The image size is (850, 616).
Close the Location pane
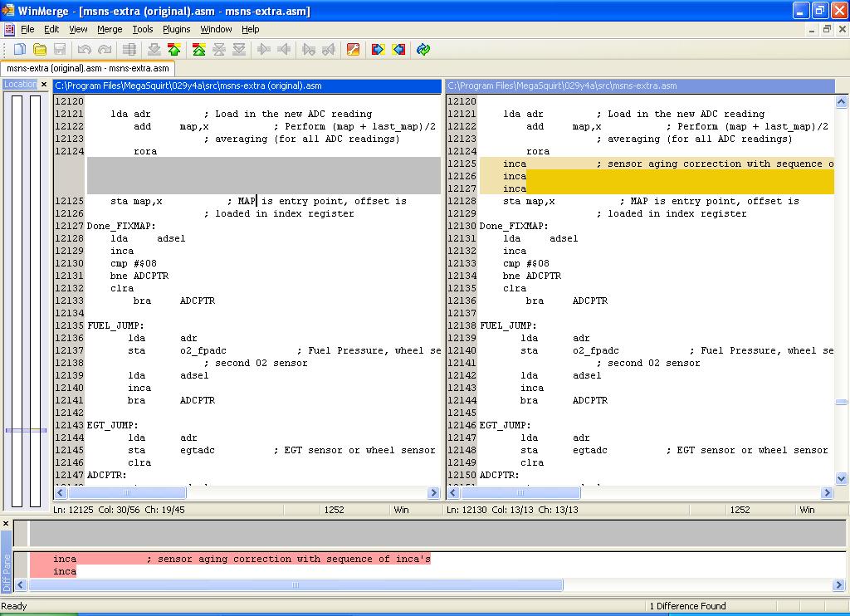pos(44,84)
